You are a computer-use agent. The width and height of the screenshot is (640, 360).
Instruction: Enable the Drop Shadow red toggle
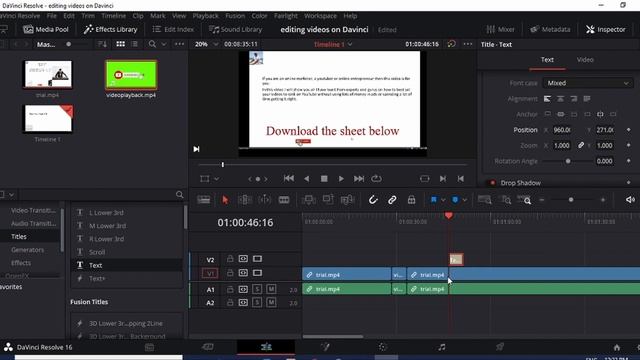click(x=492, y=183)
